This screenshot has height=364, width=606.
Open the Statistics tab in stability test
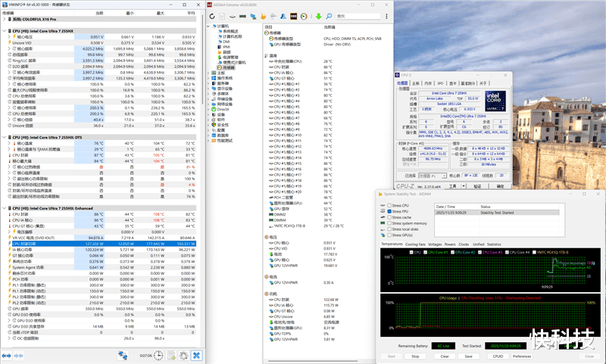pos(494,244)
